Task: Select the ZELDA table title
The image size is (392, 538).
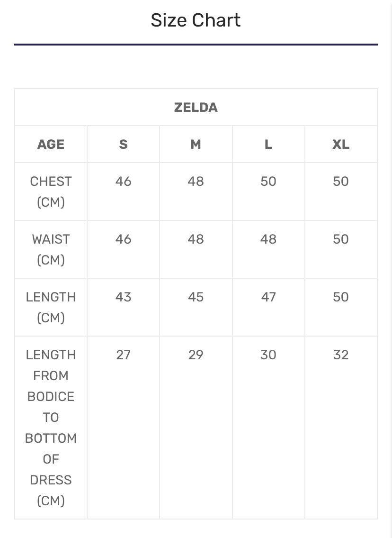Action: (x=196, y=108)
